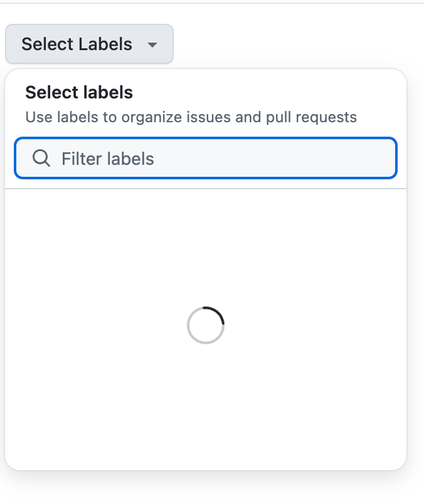Image resolution: width=424 pixels, height=504 pixels.
Task: Click the "Use labels to organize issues" description
Action: pyautogui.click(x=125, y=117)
